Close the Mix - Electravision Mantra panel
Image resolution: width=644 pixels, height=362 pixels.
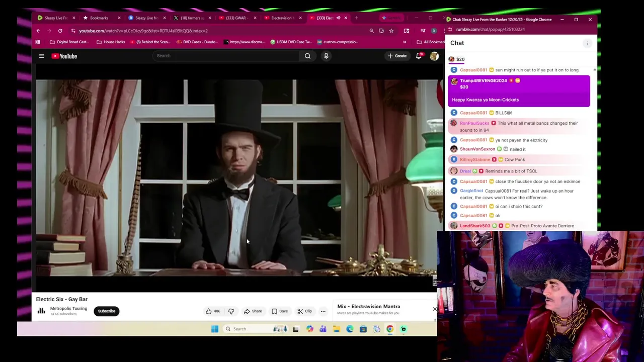point(435,309)
